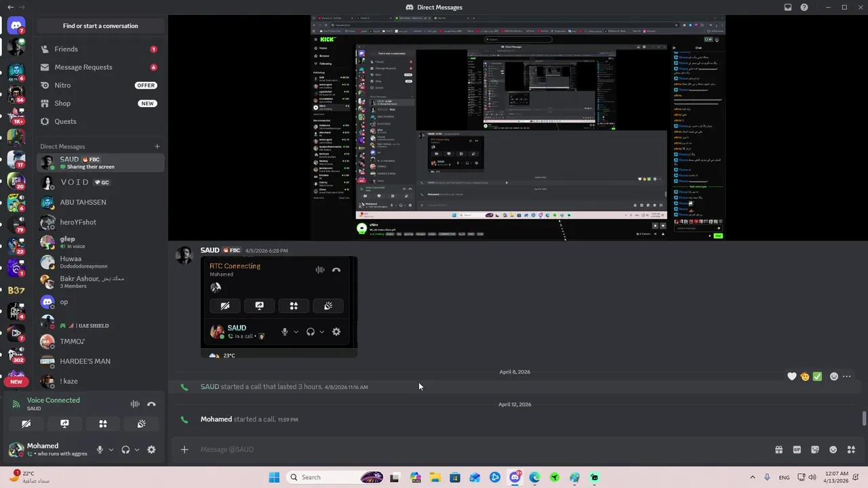Open ABU TAHSSEN conversation

100,202
